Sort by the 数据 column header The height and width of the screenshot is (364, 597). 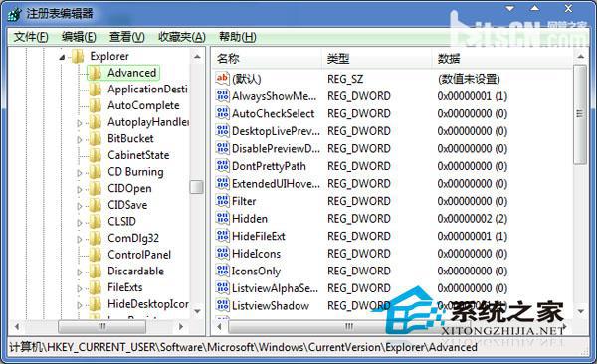(x=502, y=59)
